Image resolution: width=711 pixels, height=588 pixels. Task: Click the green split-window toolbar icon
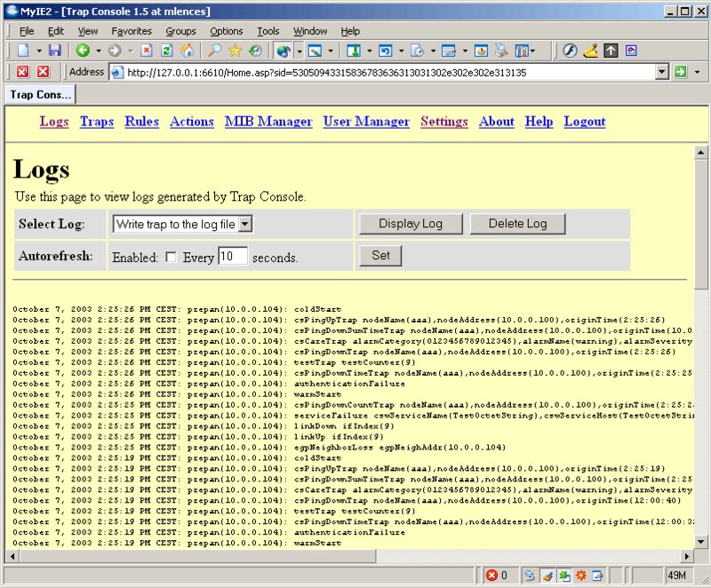click(354, 51)
